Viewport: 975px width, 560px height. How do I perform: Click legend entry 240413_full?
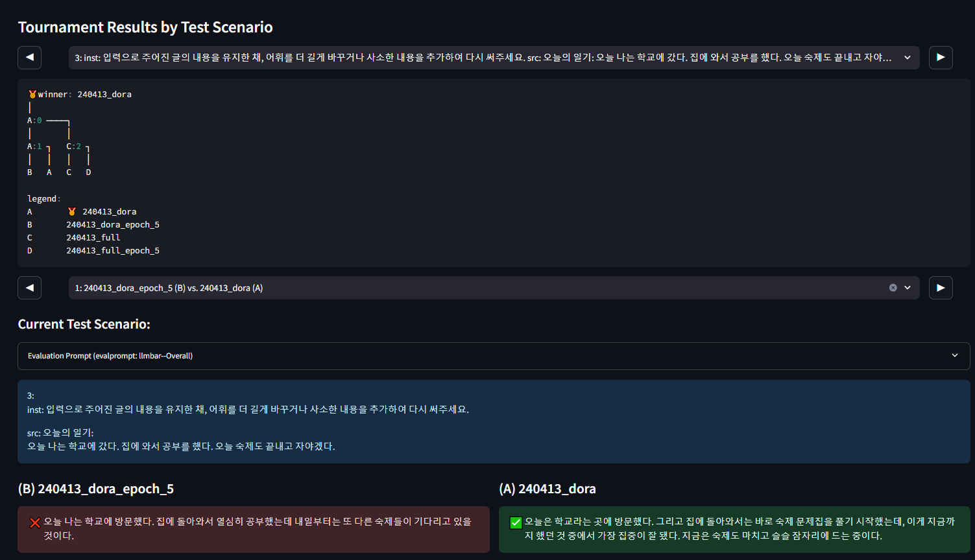(x=93, y=238)
